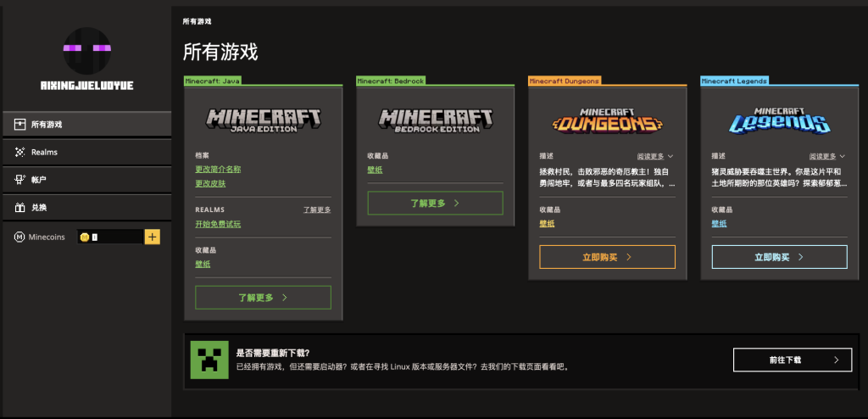The image size is (868, 419).
Task: Click the 前往下载 button
Action: click(x=792, y=360)
